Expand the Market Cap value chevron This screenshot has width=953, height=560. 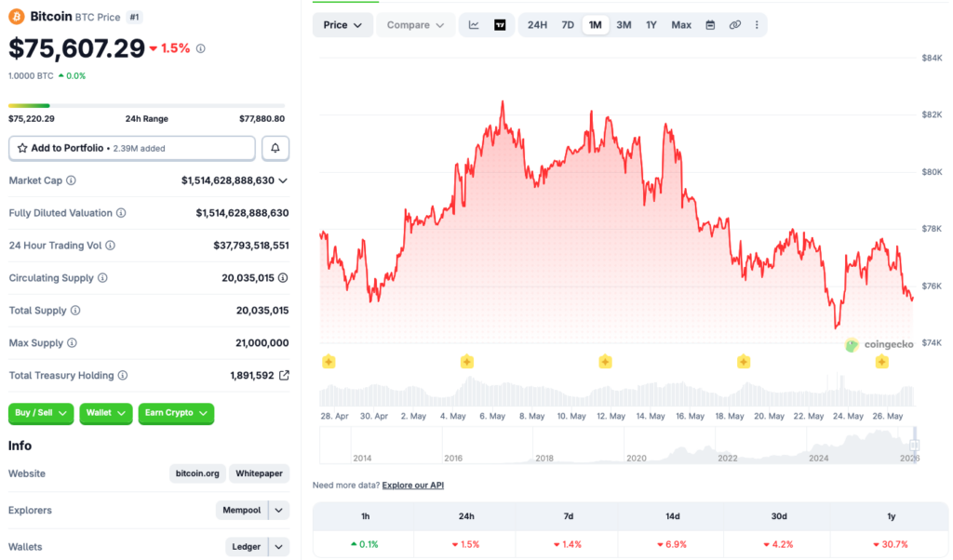coord(283,181)
